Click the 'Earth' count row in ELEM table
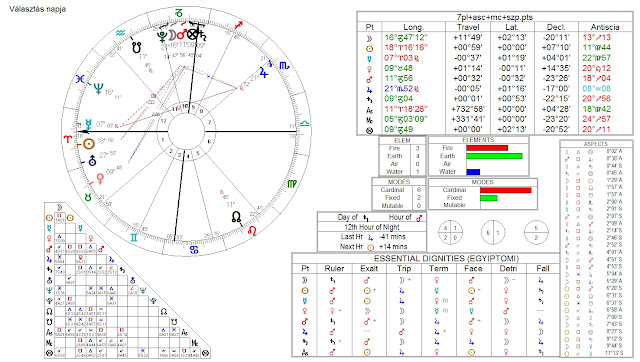The height and width of the screenshot is (362, 640). (402, 156)
